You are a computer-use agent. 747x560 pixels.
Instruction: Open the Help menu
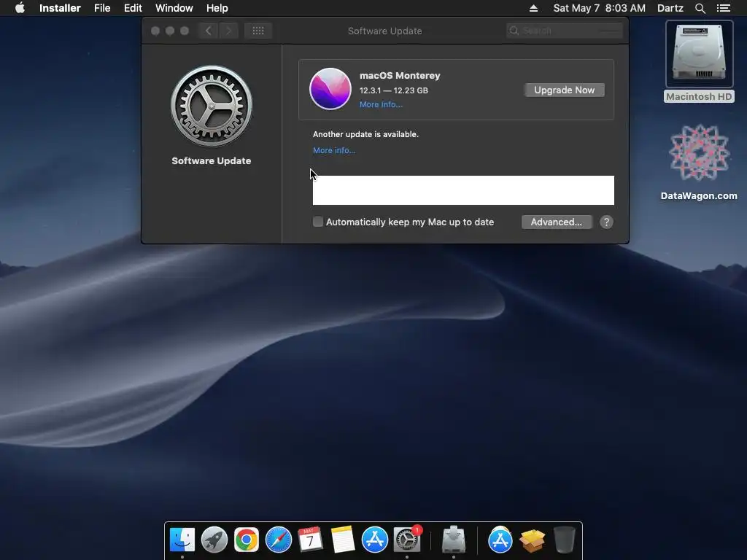pyautogui.click(x=217, y=8)
